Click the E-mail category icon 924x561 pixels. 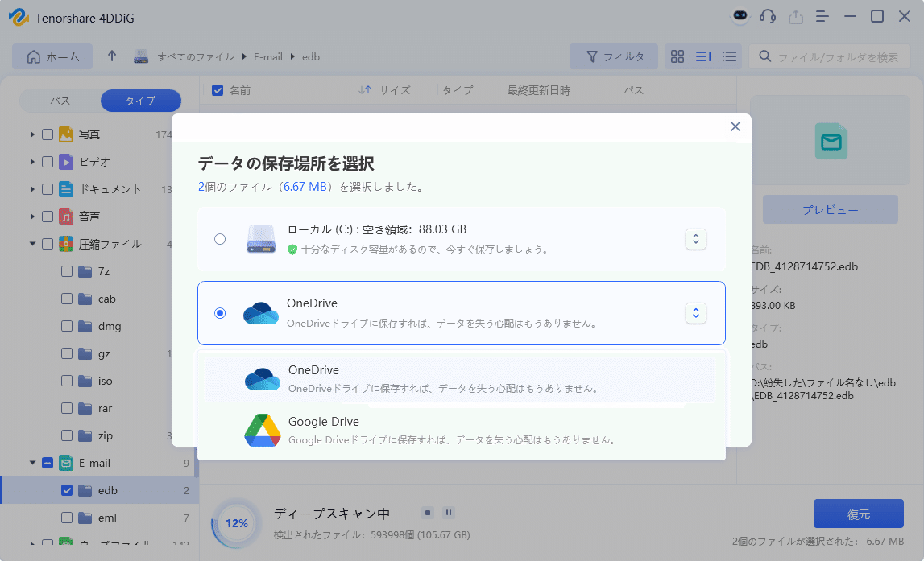pyautogui.click(x=66, y=463)
